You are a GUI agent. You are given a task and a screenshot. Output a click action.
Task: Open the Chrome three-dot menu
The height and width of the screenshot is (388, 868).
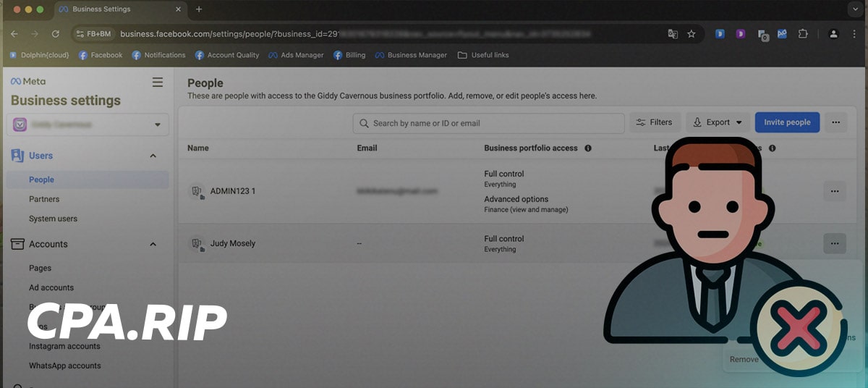(854, 34)
